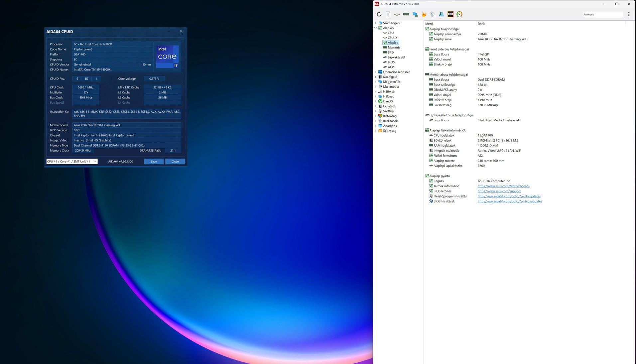Click the Eszközök tree icon

point(380,106)
